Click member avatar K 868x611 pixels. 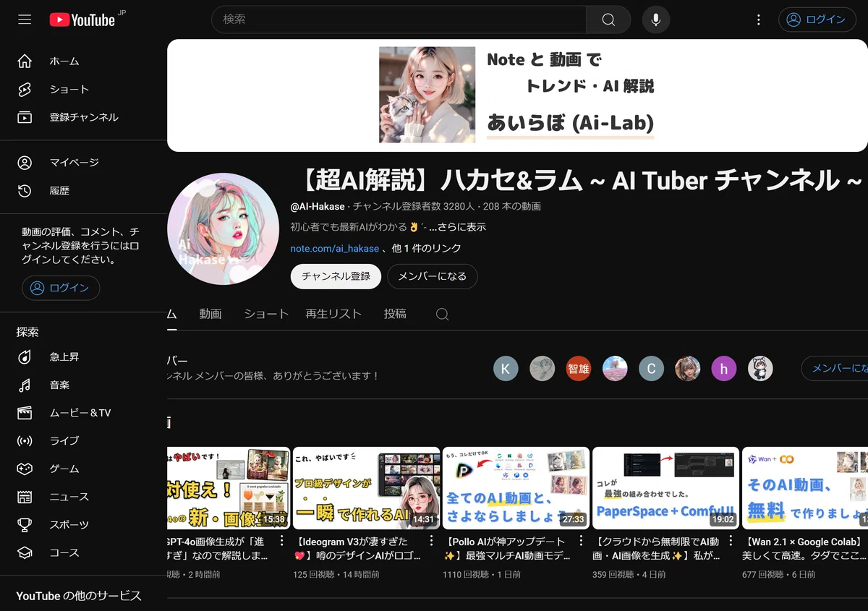[x=506, y=369]
